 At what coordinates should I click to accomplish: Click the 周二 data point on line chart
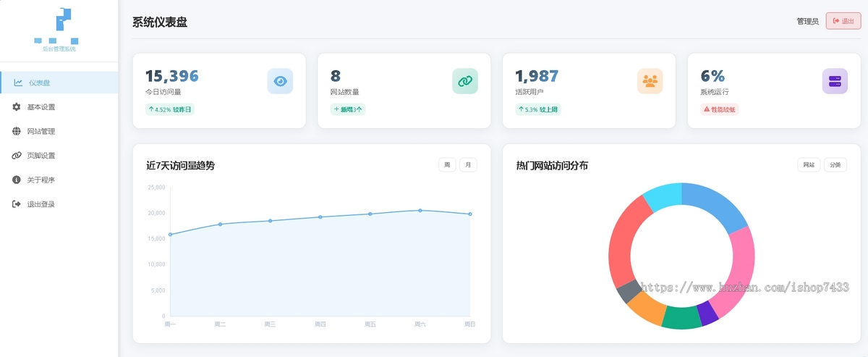click(220, 224)
